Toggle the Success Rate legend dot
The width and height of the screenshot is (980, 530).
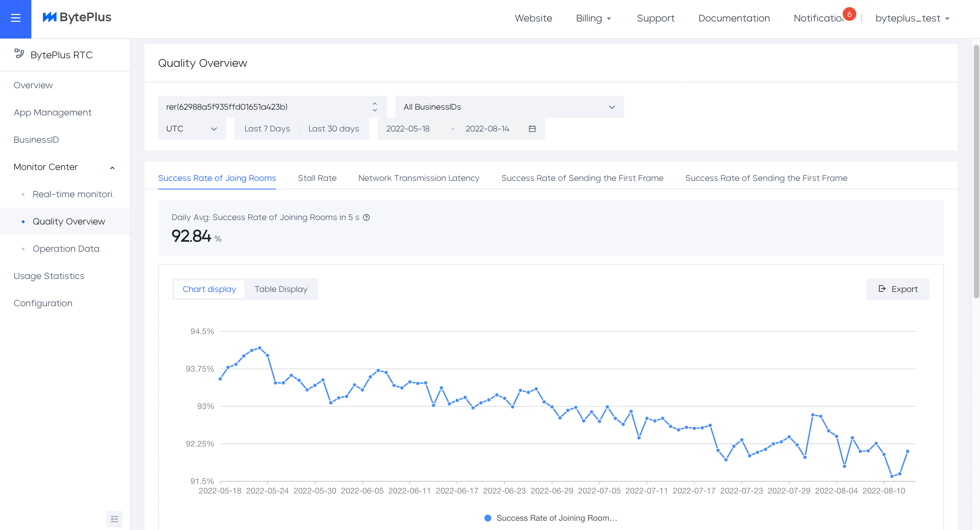click(x=488, y=518)
